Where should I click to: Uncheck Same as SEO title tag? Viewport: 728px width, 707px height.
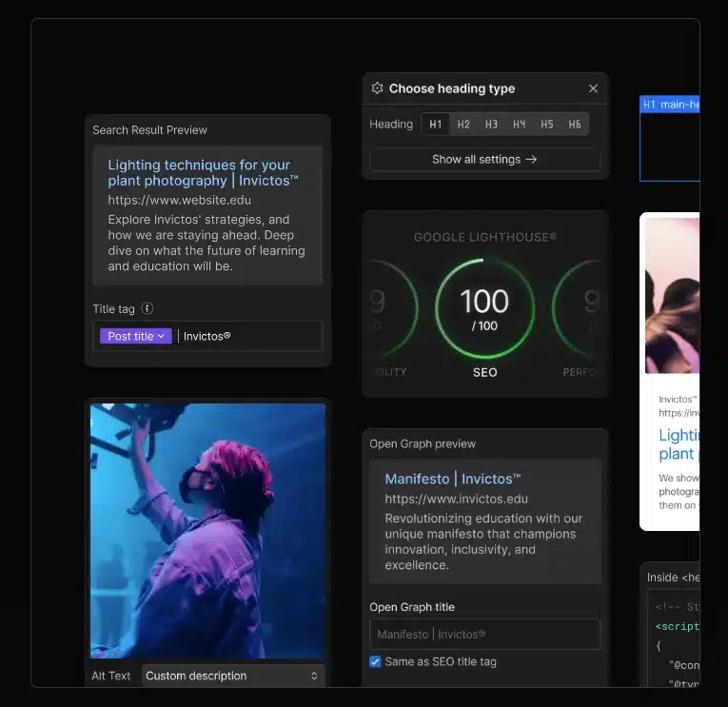click(x=375, y=661)
